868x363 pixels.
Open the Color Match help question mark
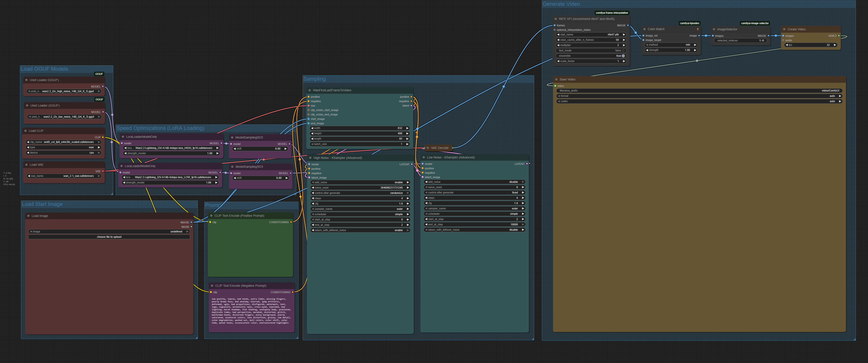point(697,29)
